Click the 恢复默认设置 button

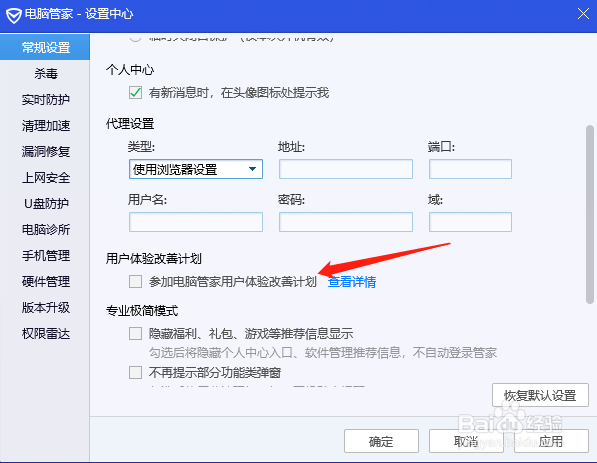pos(540,395)
